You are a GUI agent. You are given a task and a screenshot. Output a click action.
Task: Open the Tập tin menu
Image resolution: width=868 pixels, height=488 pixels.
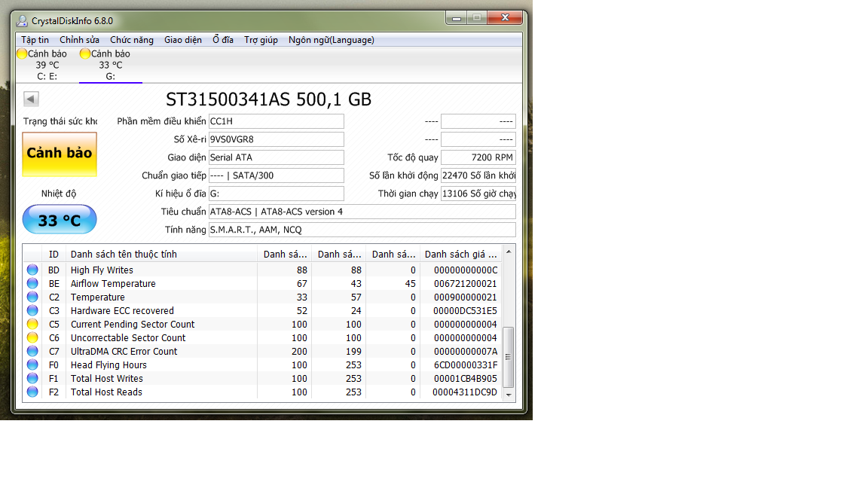click(x=35, y=40)
